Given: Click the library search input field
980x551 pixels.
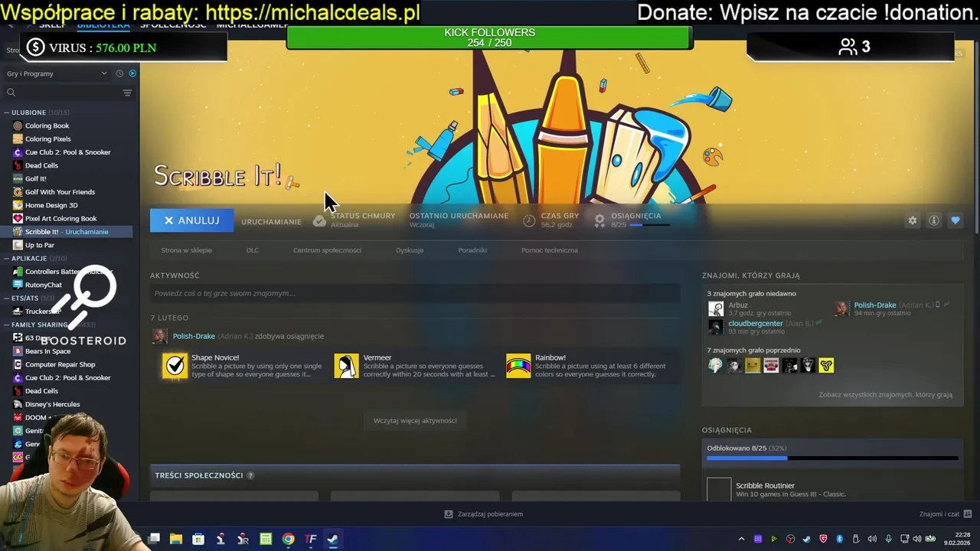Looking at the screenshot, I should 69,93.
